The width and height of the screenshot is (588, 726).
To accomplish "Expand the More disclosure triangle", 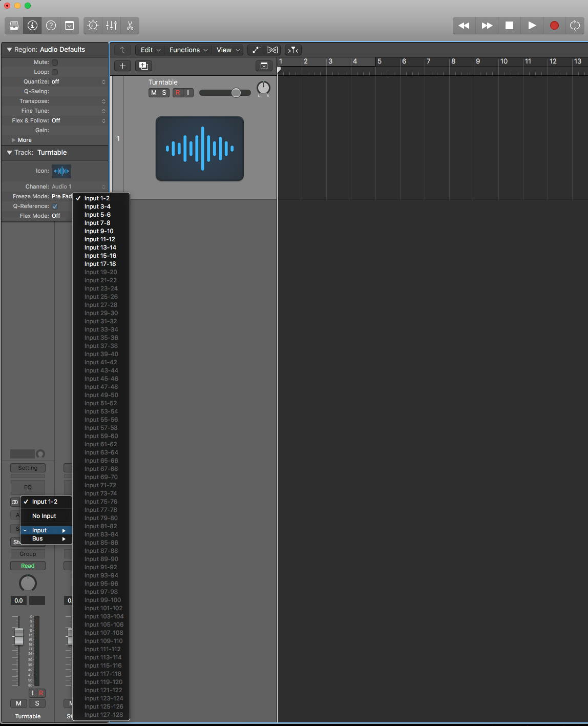I will (14, 140).
